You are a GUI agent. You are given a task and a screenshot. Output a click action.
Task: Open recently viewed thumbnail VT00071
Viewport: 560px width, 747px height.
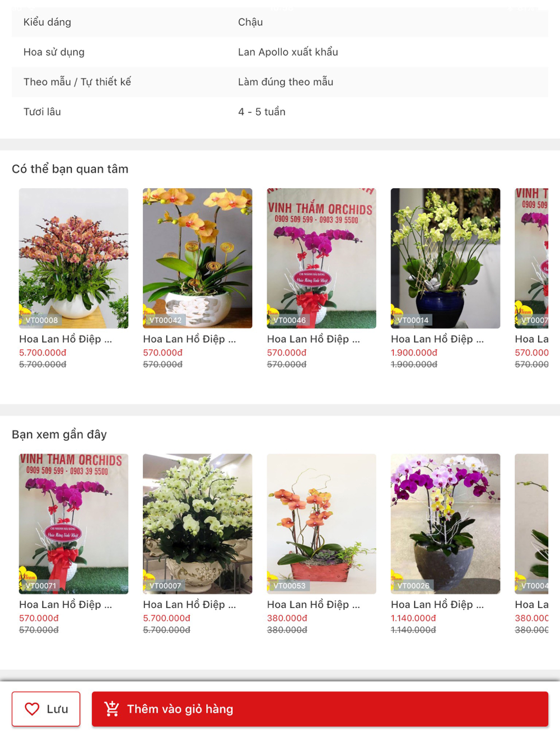point(73,524)
